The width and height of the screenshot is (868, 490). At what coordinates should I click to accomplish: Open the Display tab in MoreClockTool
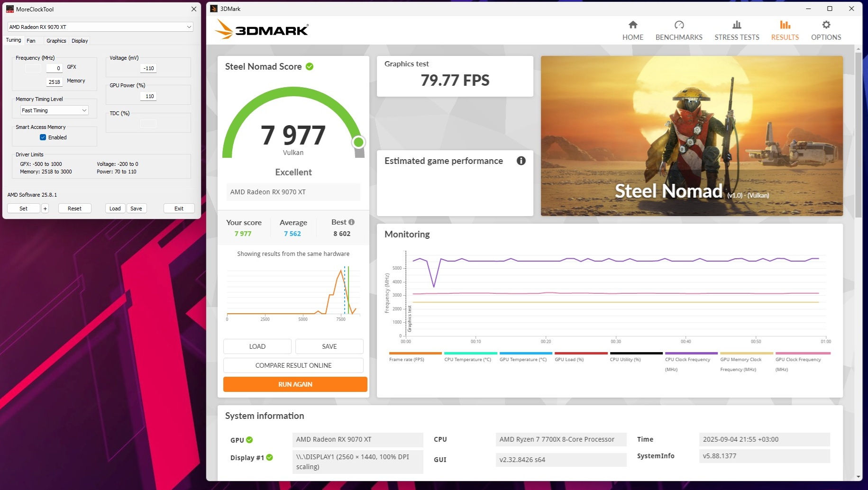(x=80, y=41)
